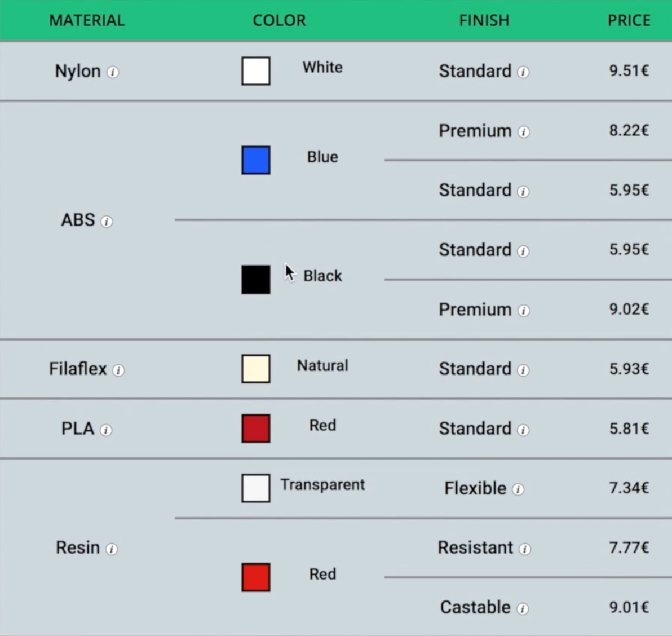The height and width of the screenshot is (636, 672).
Task: Click info icon for Blue Premium finish
Action: point(524,132)
